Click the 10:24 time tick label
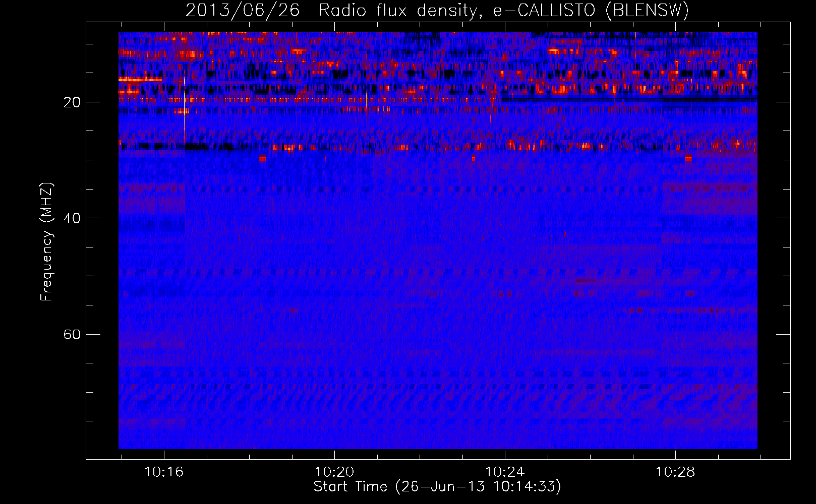Screen dimensions: 816x504 coord(505,472)
